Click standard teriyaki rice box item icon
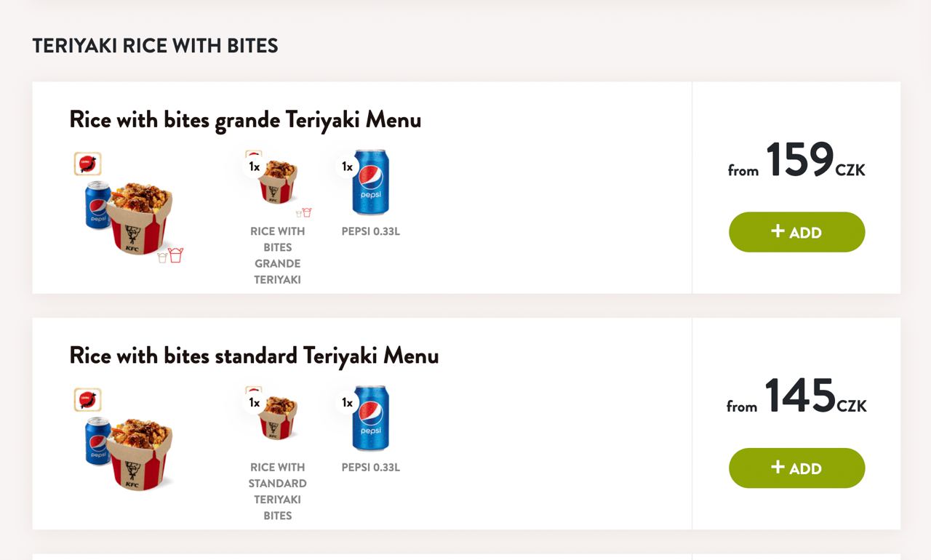The height and width of the screenshot is (560, 931). click(278, 417)
